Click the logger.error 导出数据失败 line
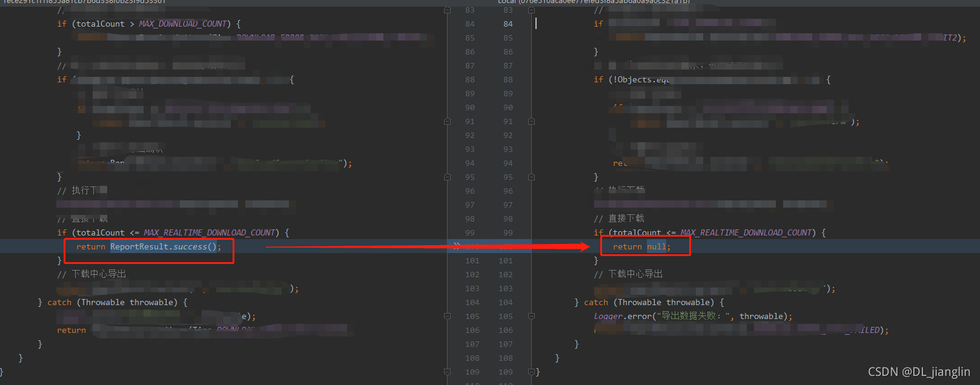 pos(693,317)
